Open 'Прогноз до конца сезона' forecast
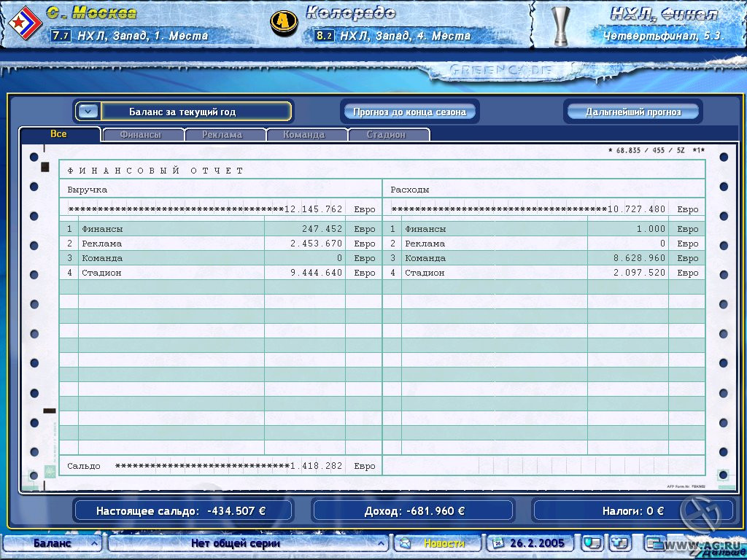 410,112
